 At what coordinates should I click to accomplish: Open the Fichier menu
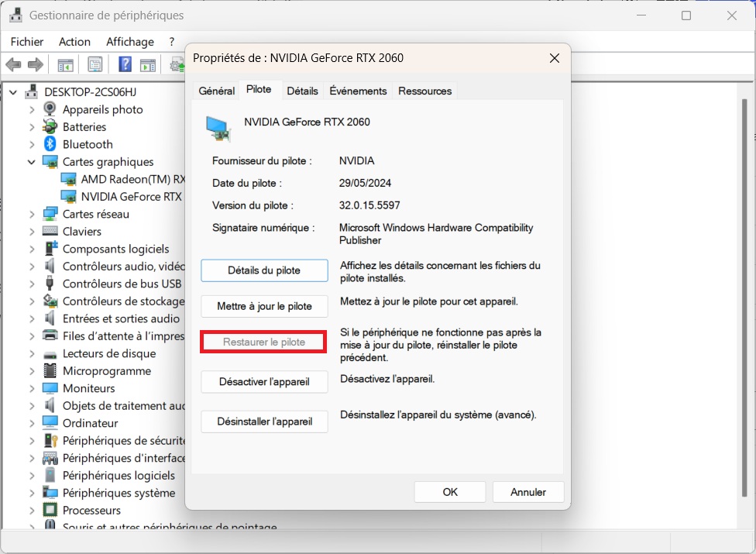click(x=27, y=42)
